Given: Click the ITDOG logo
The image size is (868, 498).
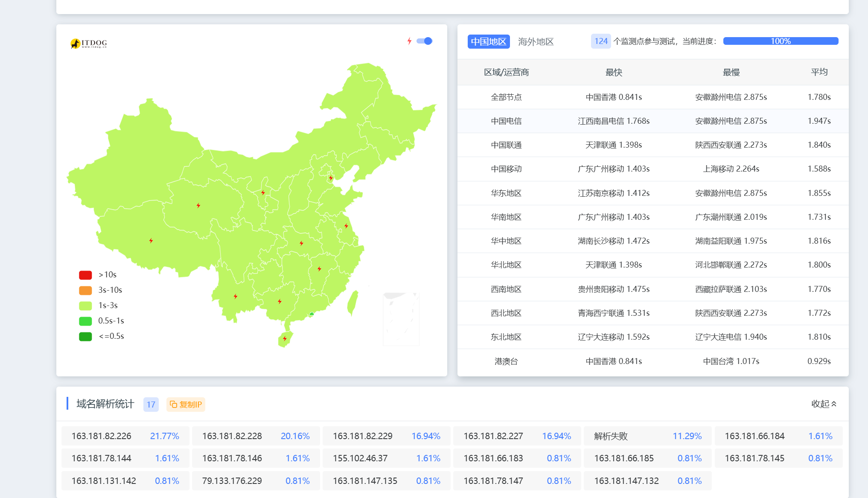Looking at the screenshot, I should pos(89,43).
